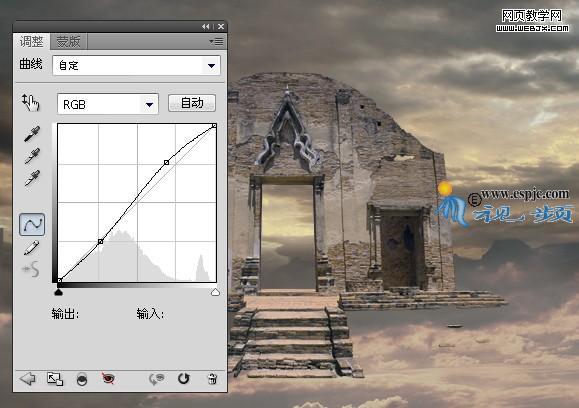This screenshot has height=408, width=579.
Task: Toggle adjustment layer visibility eye icon
Action: click(108, 378)
